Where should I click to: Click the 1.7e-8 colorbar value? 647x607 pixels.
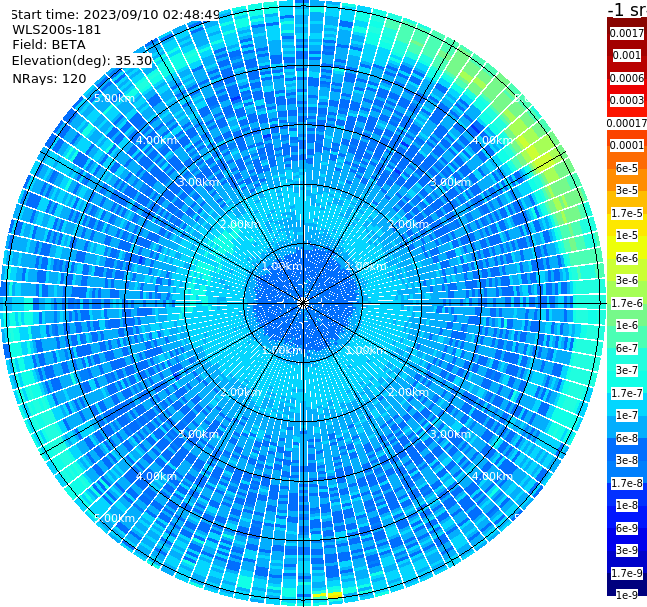coord(627,483)
